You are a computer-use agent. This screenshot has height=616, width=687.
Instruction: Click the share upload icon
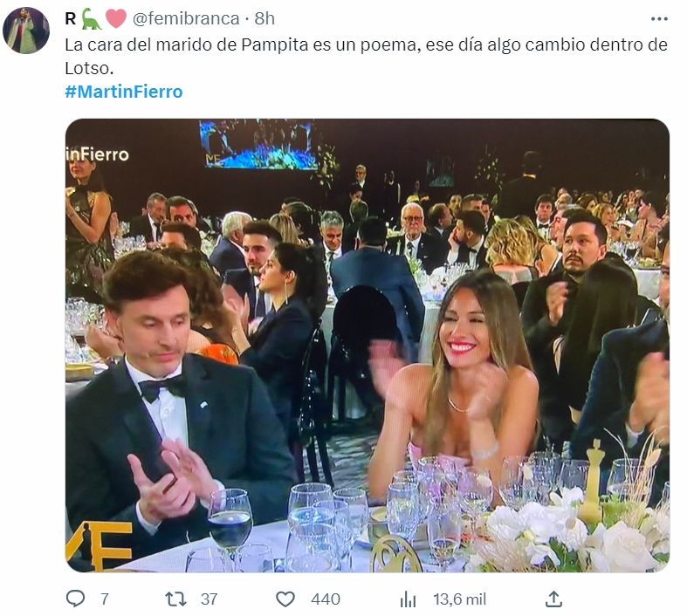553,599
